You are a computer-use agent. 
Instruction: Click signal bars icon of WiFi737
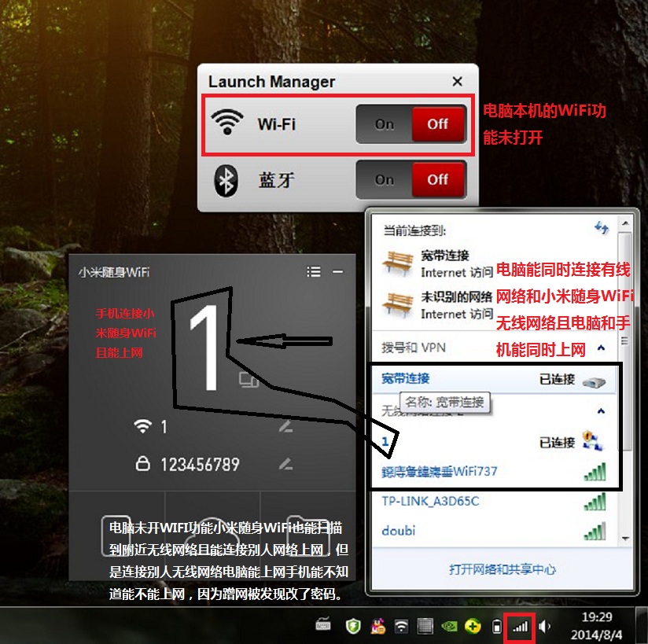[595, 472]
